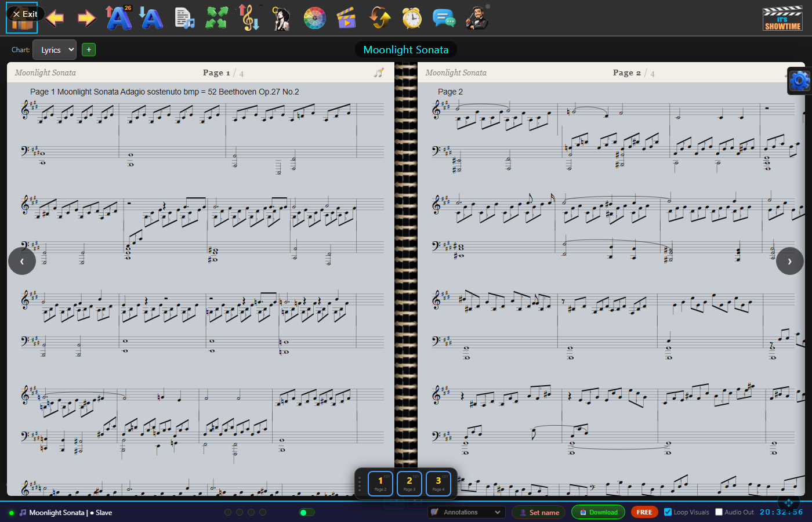The height and width of the screenshot is (522, 812).
Task: Click the last grey indicator dot
Action: 263,512
